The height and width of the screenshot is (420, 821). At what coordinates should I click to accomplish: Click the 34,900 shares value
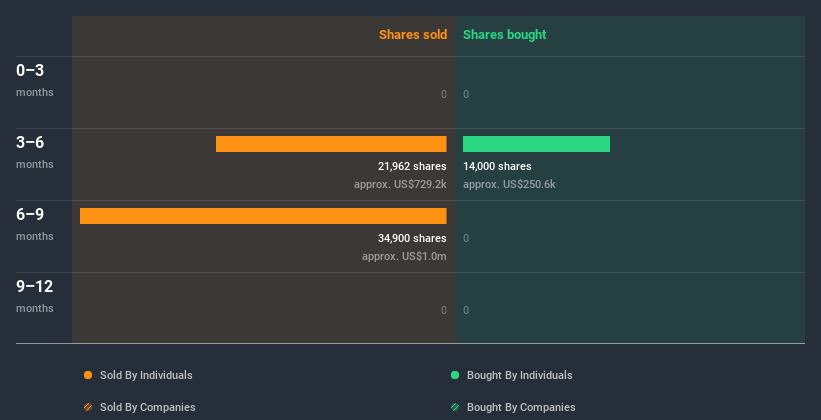[x=412, y=238]
